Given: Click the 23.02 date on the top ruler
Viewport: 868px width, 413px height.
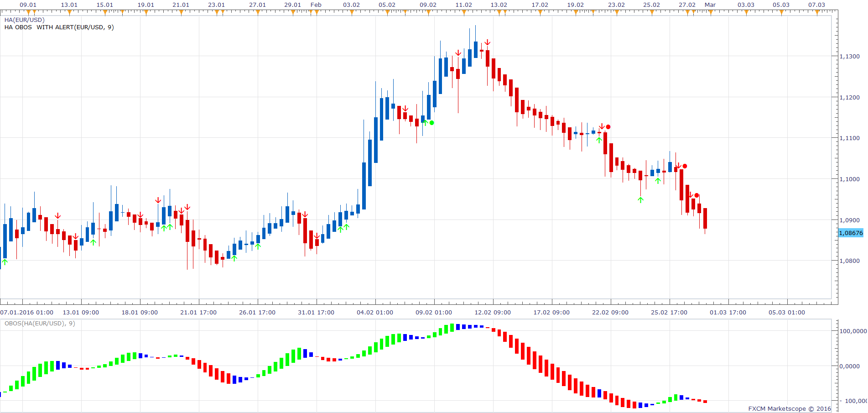Looking at the screenshot, I should click(x=617, y=5).
